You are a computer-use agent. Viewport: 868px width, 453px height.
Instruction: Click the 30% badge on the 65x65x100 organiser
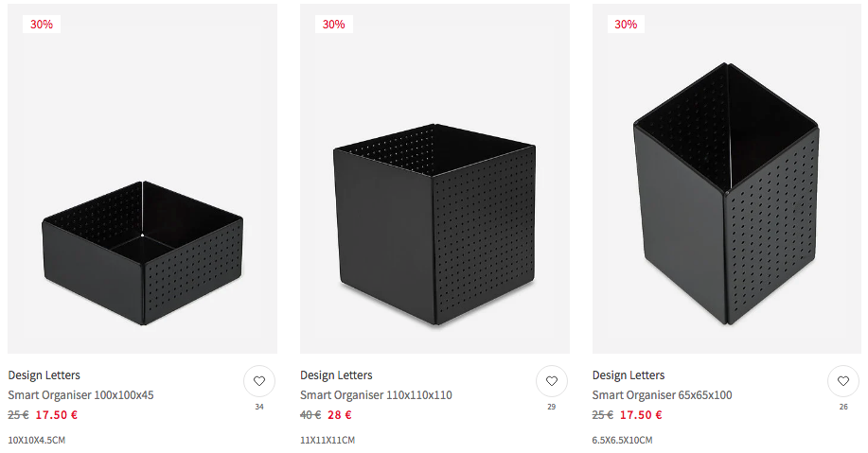click(x=626, y=25)
